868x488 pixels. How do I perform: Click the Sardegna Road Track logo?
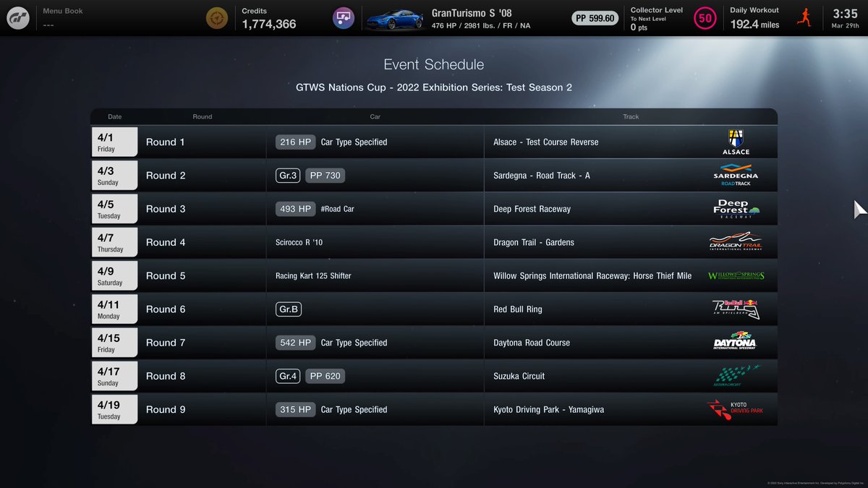tap(736, 176)
